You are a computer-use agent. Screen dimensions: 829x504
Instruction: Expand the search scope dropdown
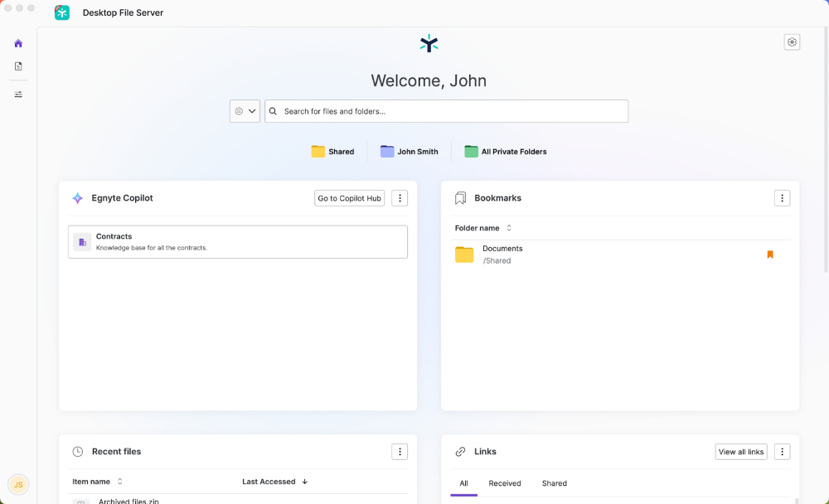(x=245, y=111)
